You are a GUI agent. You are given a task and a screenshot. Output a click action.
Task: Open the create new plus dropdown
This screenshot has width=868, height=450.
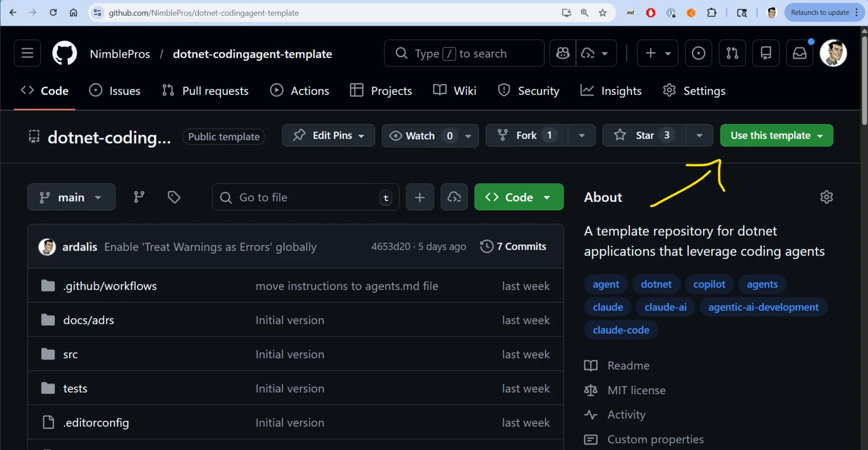click(658, 53)
